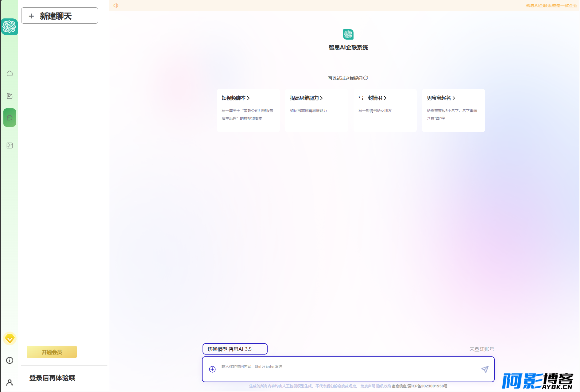Expand the 男宝宝起名 prompt card
This screenshot has height=392, width=580.
tap(453, 111)
